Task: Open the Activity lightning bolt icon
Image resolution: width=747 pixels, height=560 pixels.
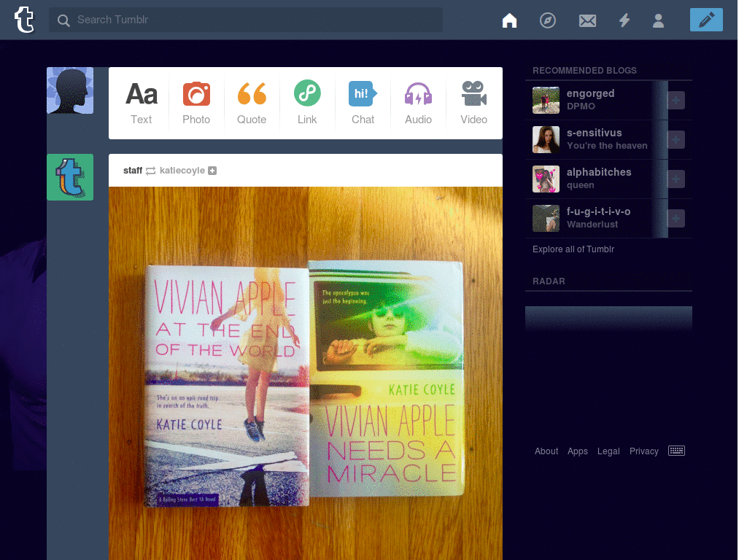Action: tap(624, 20)
